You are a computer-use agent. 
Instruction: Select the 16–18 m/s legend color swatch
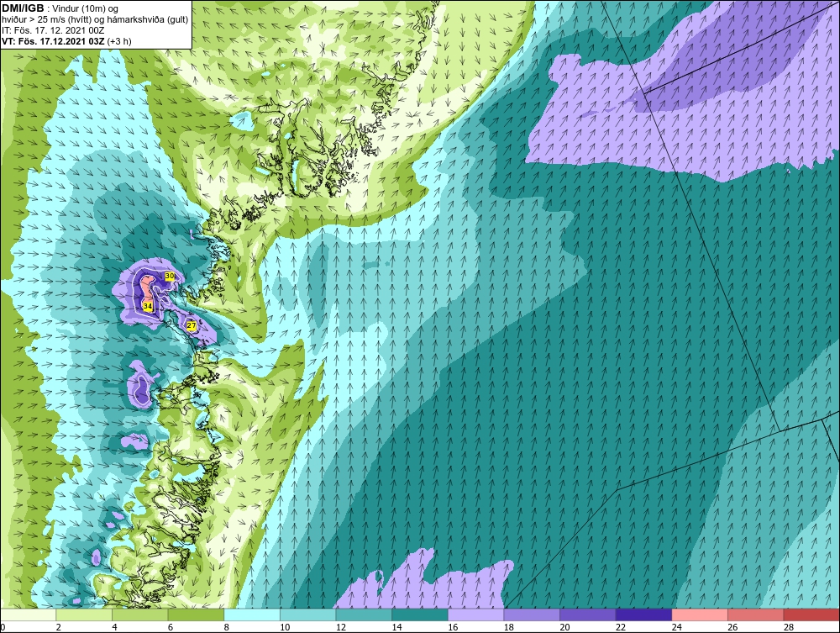(475, 615)
